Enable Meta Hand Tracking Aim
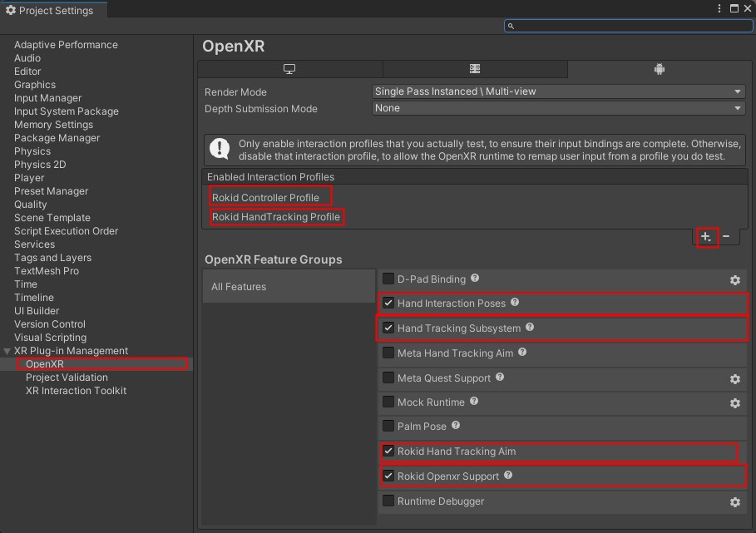This screenshot has width=756, height=533. (x=388, y=353)
